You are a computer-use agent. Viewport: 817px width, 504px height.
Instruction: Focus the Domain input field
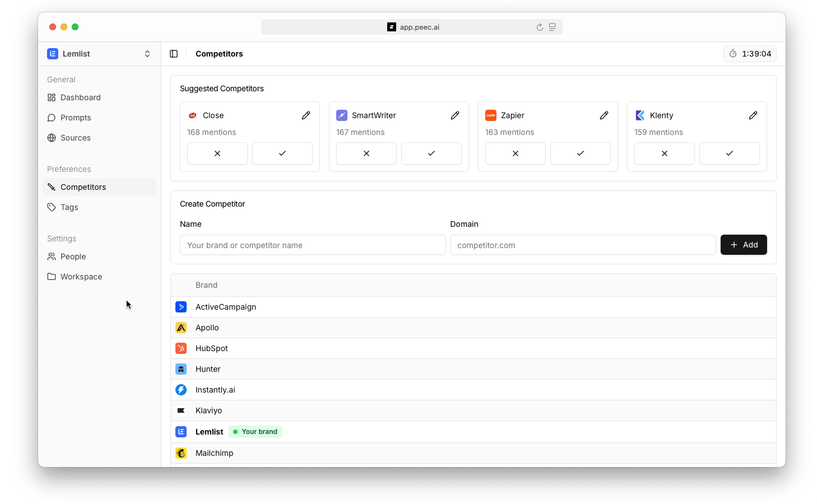583,245
